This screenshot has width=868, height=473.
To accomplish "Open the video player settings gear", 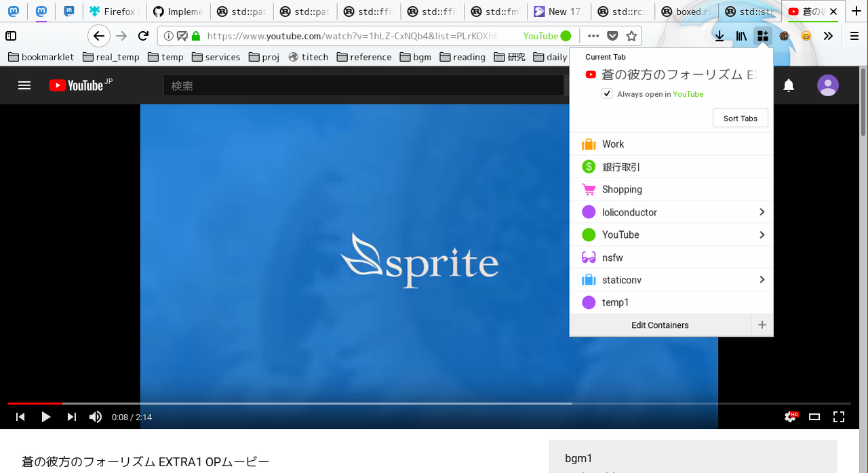I will [x=790, y=417].
